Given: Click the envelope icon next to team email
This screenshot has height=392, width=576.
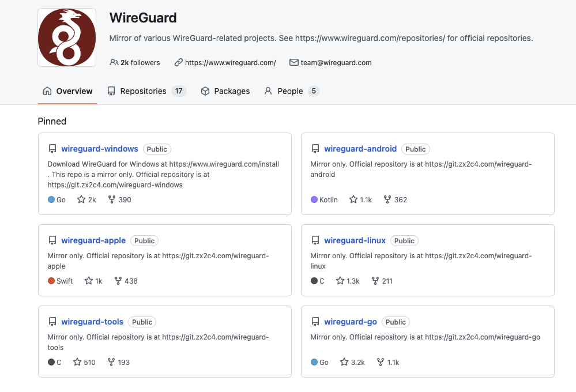Looking at the screenshot, I should pyautogui.click(x=294, y=62).
